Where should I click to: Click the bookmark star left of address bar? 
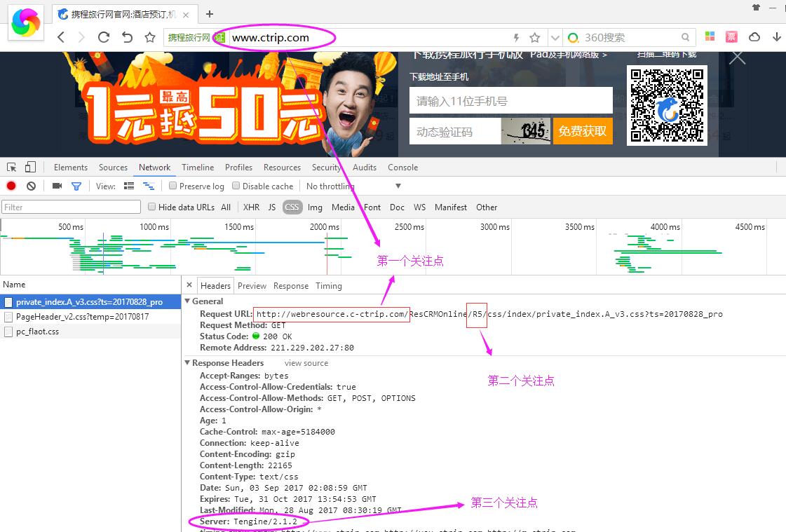click(150, 37)
